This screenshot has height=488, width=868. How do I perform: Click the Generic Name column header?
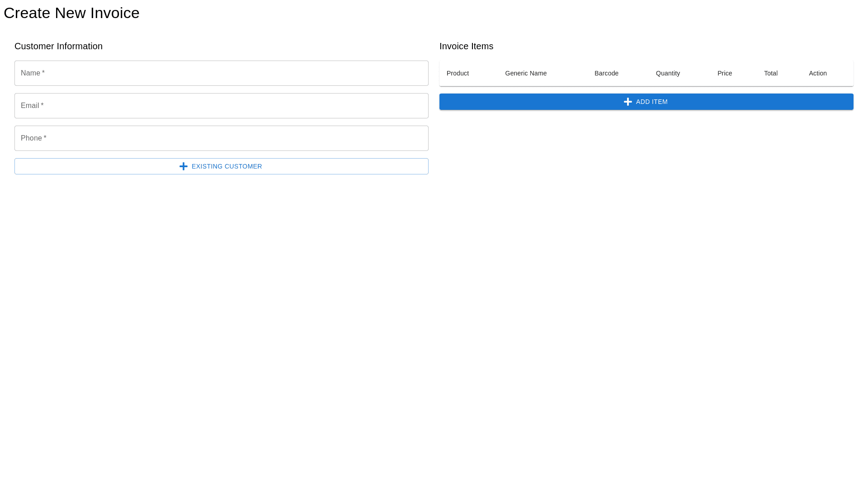tap(526, 73)
